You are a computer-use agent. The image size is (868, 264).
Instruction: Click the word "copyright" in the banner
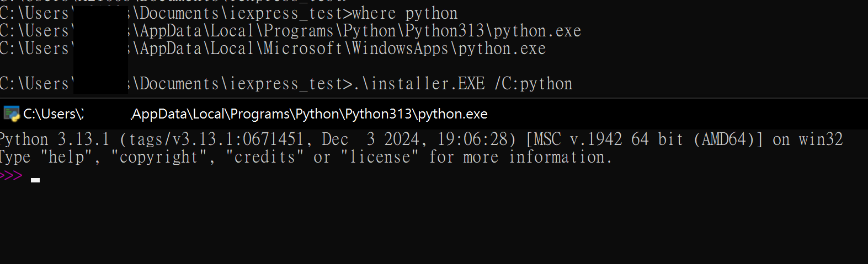pyautogui.click(x=158, y=157)
